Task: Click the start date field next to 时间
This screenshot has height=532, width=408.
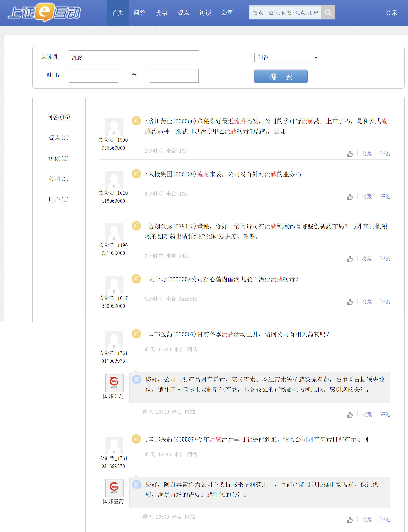Action: pyautogui.click(x=93, y=75)
